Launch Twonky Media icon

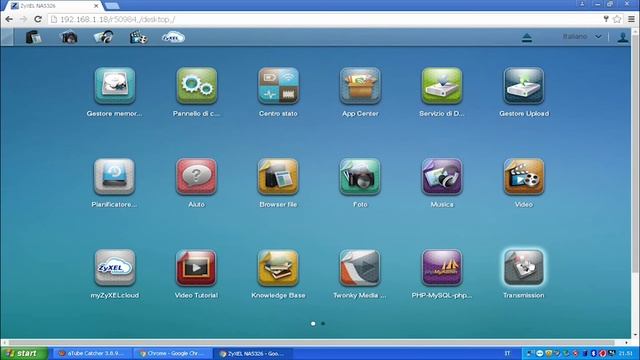pos(360,267)
